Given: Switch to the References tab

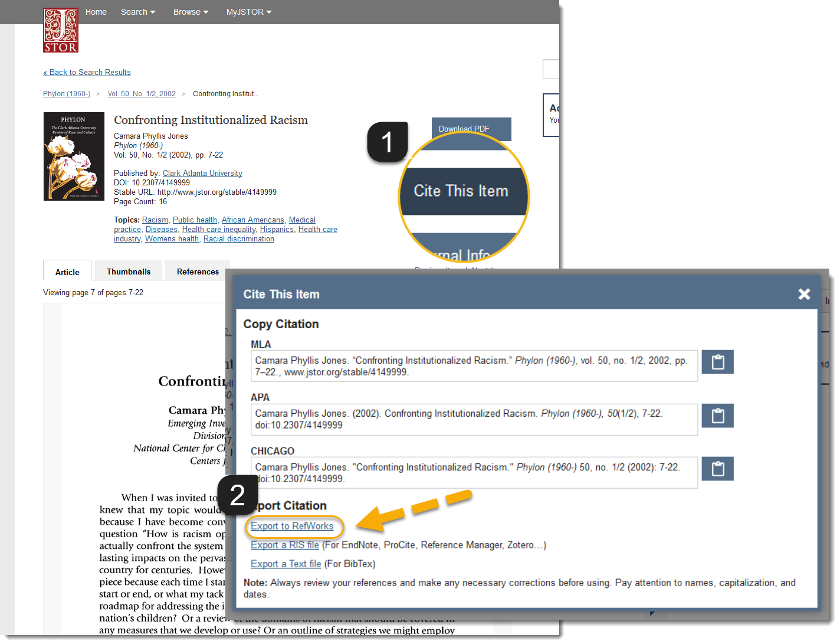Looking at the screenshot, I should coord(198,271).
